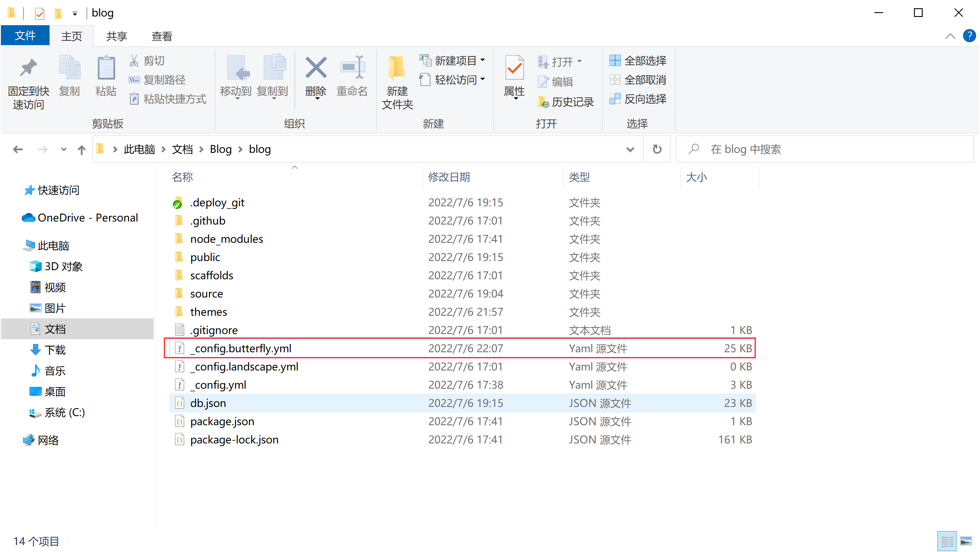Click the New Folder (新建文件夹) icon
The width and height of the screenshot is (980, 552).
(397, 69)
